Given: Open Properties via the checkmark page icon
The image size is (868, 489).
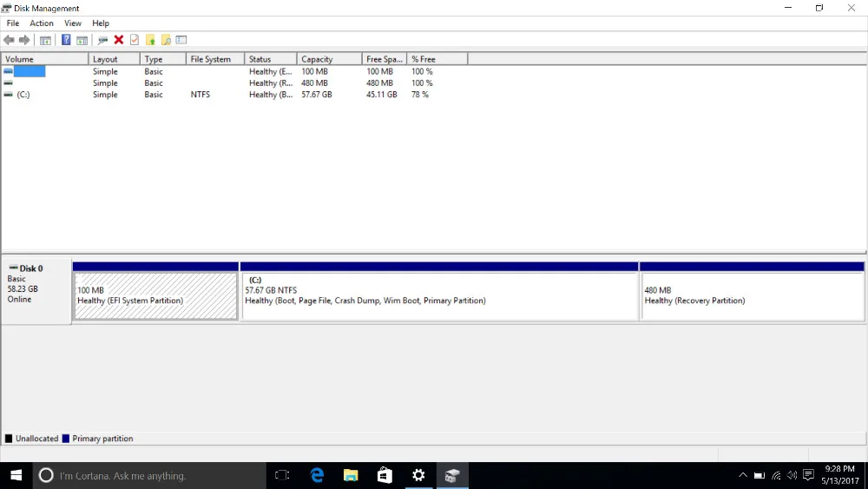Looking at the screenshot, I should [x=135, y=40].
